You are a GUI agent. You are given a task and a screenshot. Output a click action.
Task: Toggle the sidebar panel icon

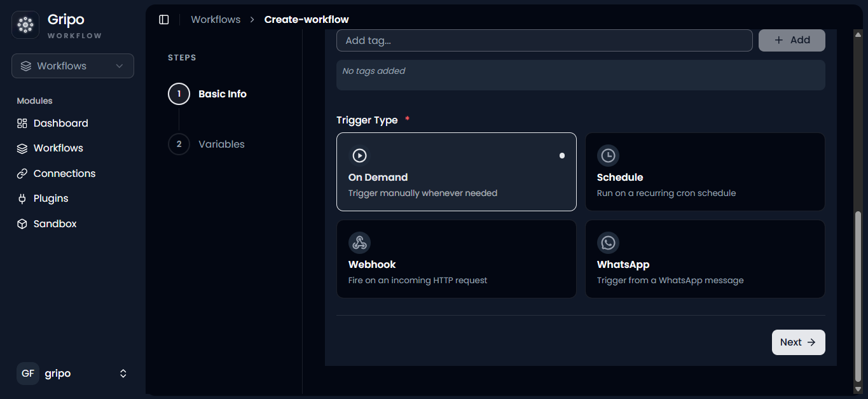coord(164,20)
